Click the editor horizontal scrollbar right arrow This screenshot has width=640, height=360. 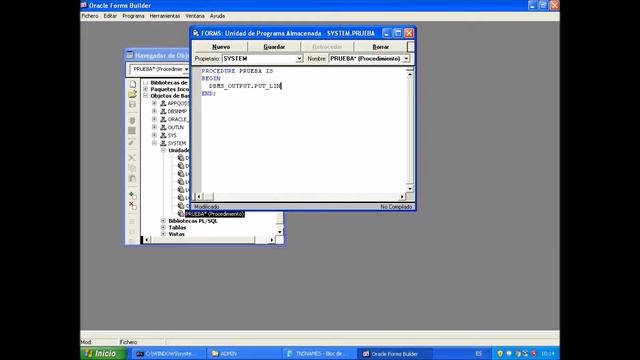point(402,197)
